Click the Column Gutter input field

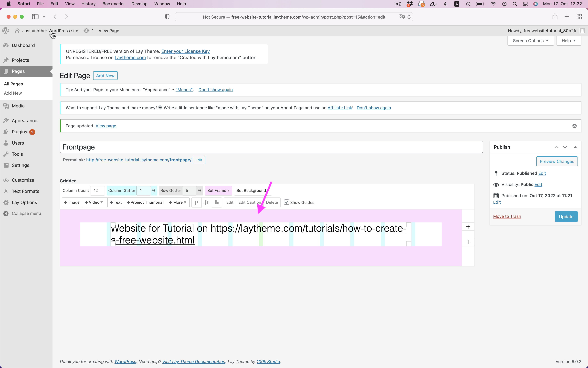(x=143, y=191)
